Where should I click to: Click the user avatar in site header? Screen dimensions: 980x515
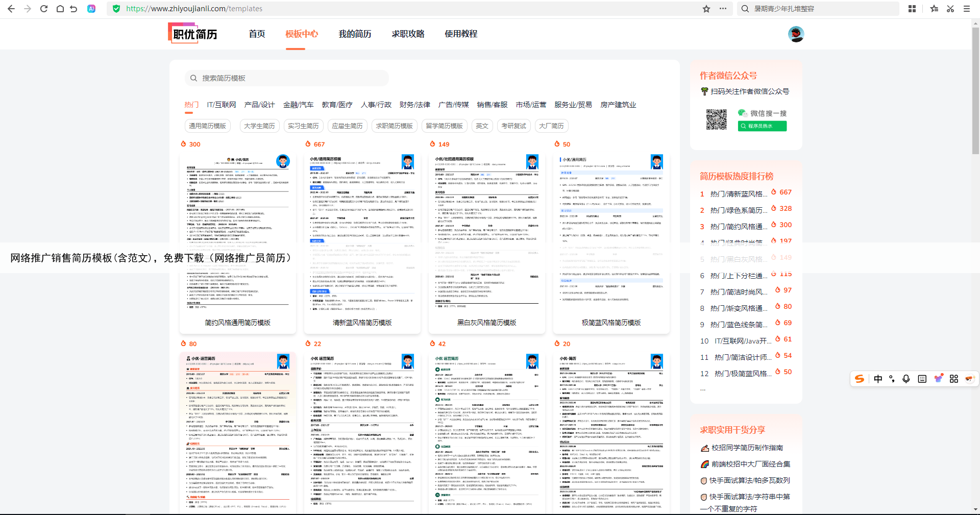(796, 34)
